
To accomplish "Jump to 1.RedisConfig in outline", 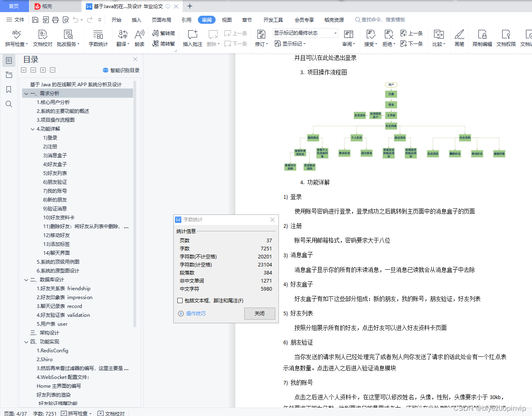I will [52, 351].
